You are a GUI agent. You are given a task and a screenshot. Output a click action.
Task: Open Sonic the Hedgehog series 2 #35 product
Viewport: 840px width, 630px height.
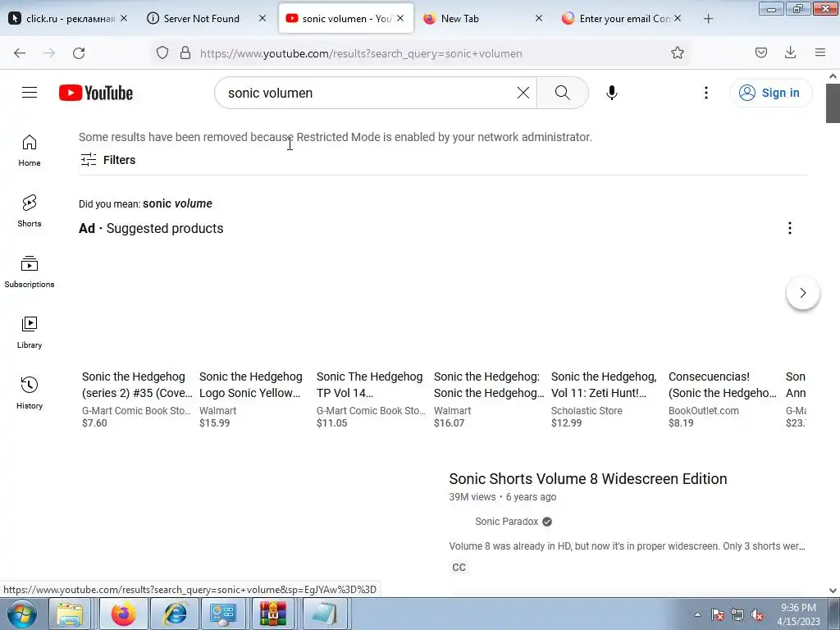click(x=137, y=385)
